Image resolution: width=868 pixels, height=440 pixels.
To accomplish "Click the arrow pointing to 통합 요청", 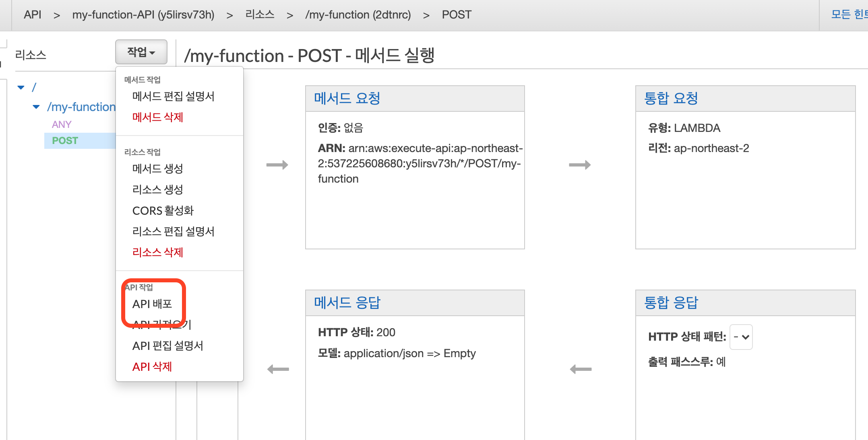I will pyautogui.click(x=579, y=165).
